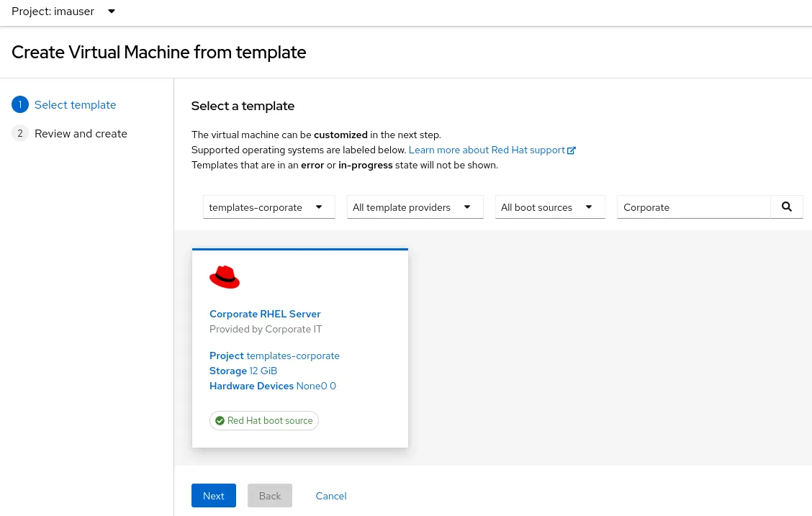Click the step 1 number badge
Viewport: 812px width, 516px height.
pyautogui.click(x=20, y=105)
